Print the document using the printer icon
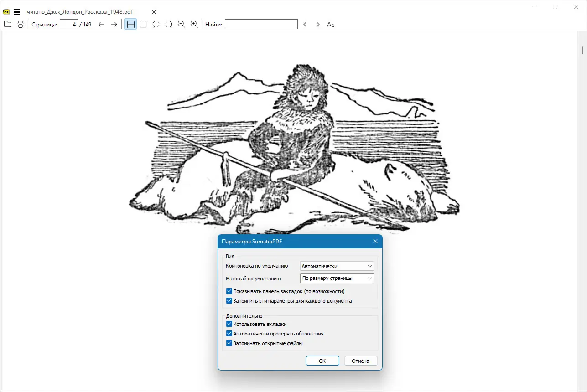Viewport: 587px width, 392px height. 21,25
